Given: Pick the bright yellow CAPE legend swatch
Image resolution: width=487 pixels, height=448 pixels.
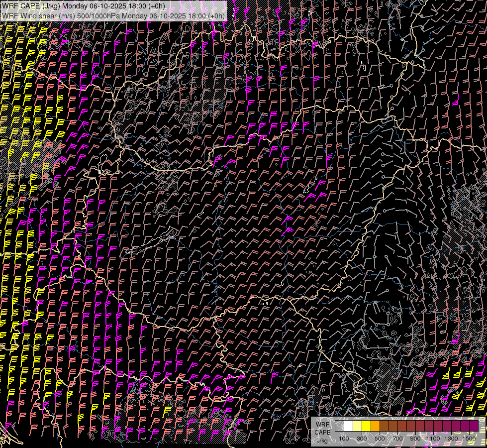Looking at the screenshot, I should pyautogui.click(x=366, y=426).
